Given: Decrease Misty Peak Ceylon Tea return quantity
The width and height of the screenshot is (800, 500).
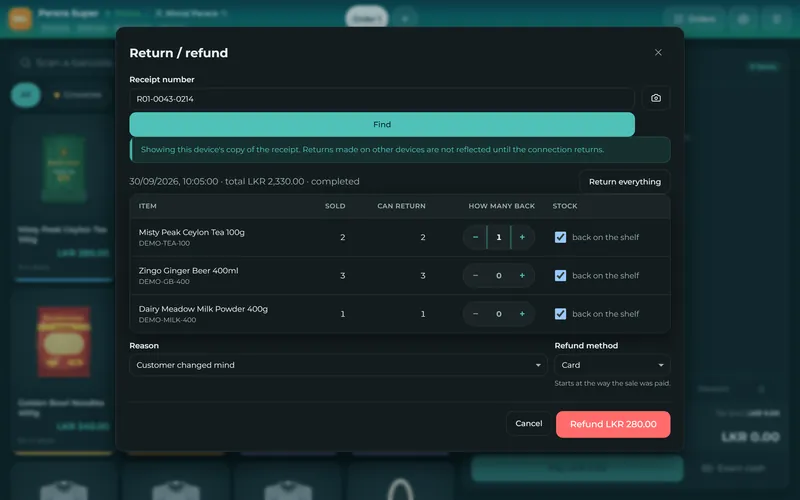Looking at the screenshot, I should [x=475, y=237].
